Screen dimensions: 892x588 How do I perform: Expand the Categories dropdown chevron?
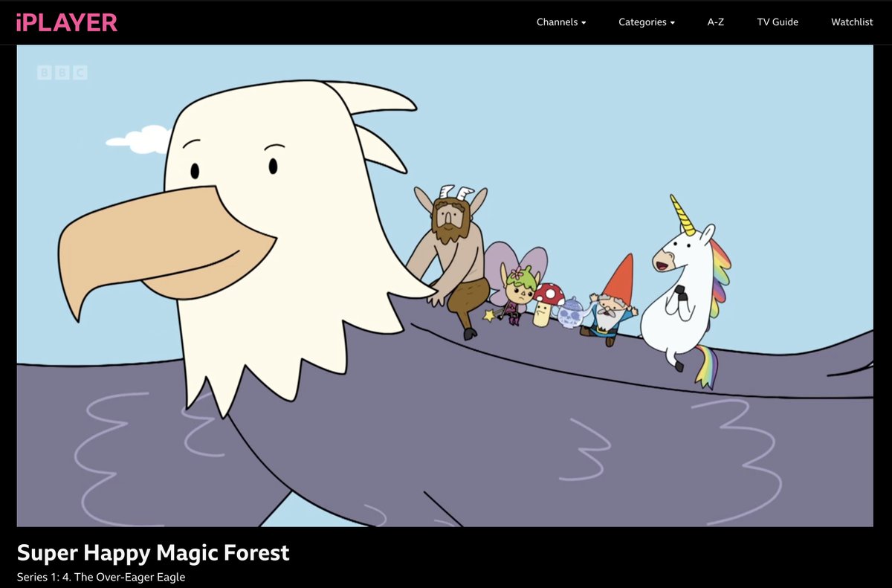(x=673, y=23)
